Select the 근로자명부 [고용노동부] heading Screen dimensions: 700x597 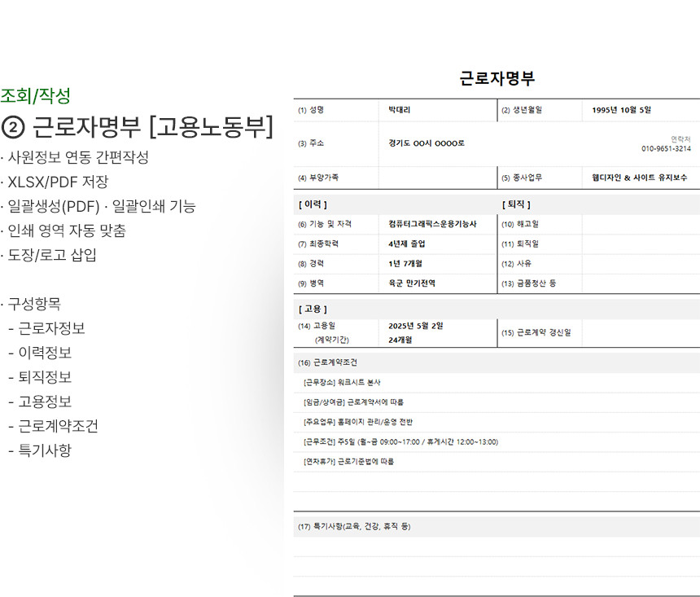(152, 128)
